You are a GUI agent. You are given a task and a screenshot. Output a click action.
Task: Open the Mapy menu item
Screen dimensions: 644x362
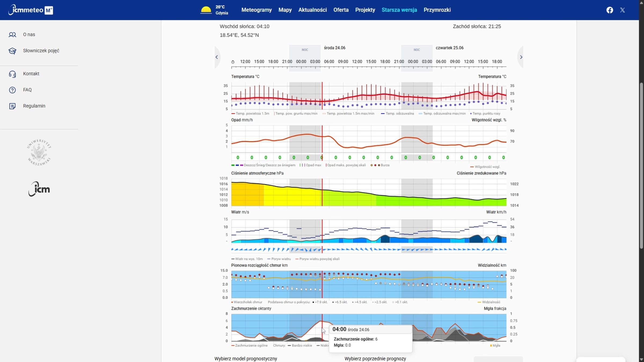(285, 10)
